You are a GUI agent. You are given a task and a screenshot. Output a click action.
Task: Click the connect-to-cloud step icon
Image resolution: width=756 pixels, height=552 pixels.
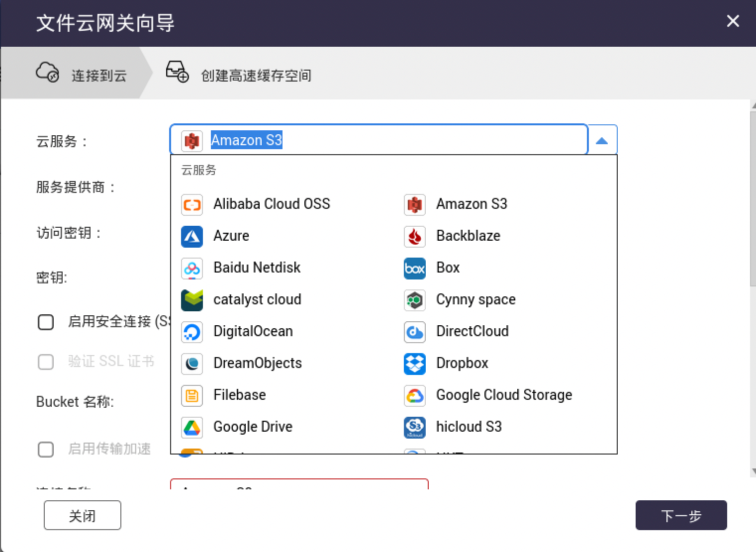coord(47,73)
